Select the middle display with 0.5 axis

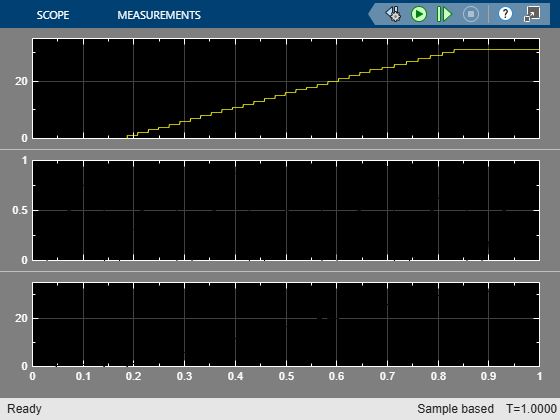coord(286,210)
